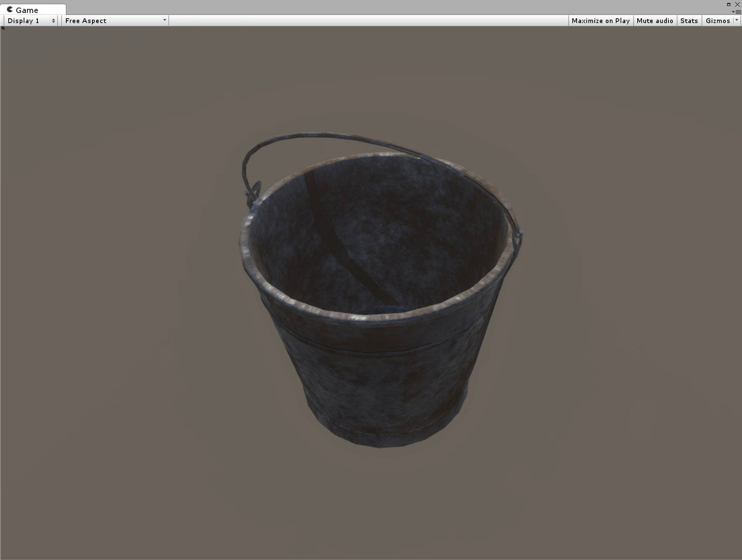Click the maximize panel icon in the corner

tap(729, 5)
